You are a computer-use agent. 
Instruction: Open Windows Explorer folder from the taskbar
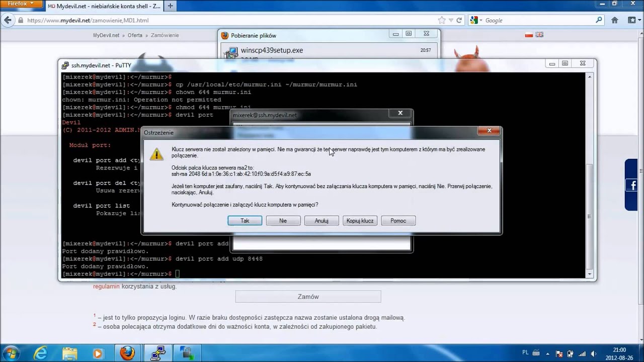(x=70, y=352)
